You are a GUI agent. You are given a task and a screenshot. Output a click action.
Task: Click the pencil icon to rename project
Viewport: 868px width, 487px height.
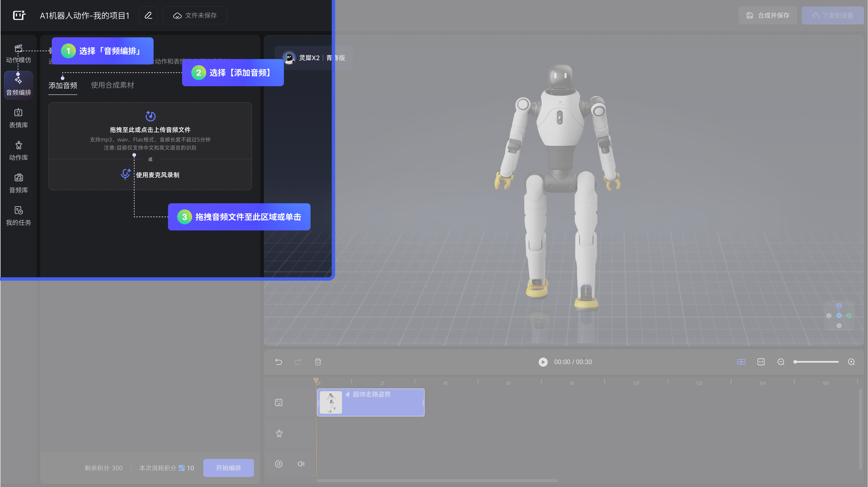point(148,15)
